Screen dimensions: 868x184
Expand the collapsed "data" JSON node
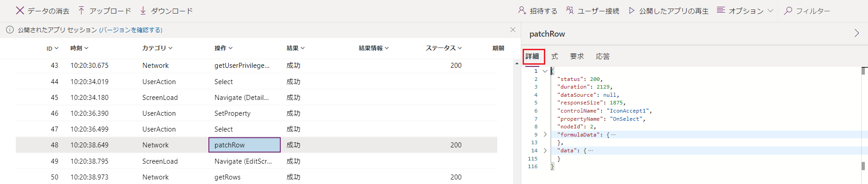pyautogui.click(x=545, y=151)
